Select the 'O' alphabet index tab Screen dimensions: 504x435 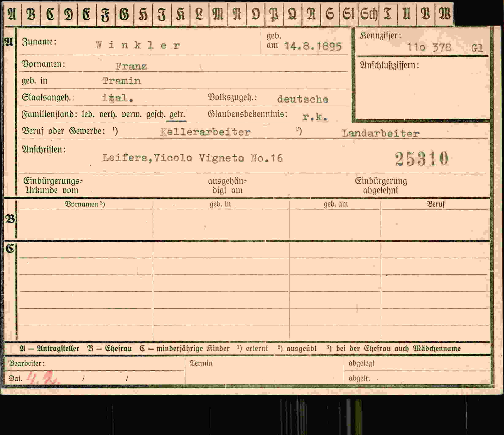[x=256, y=14]
